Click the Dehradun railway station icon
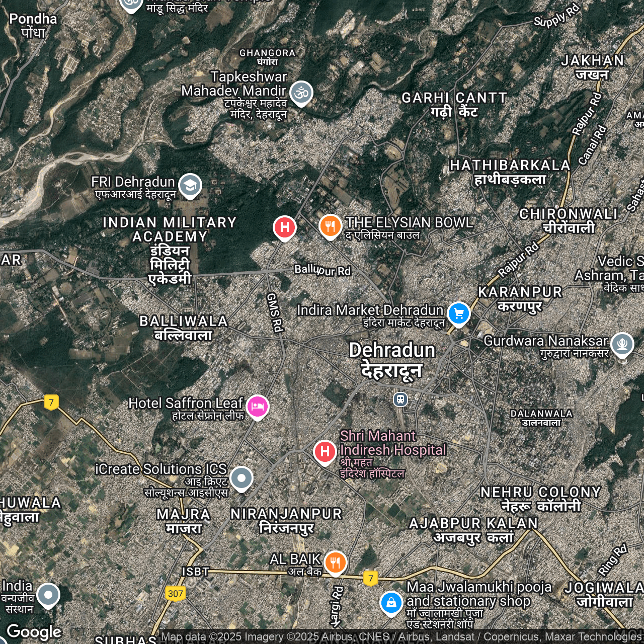644x644 pixels. tap(400, 399)
